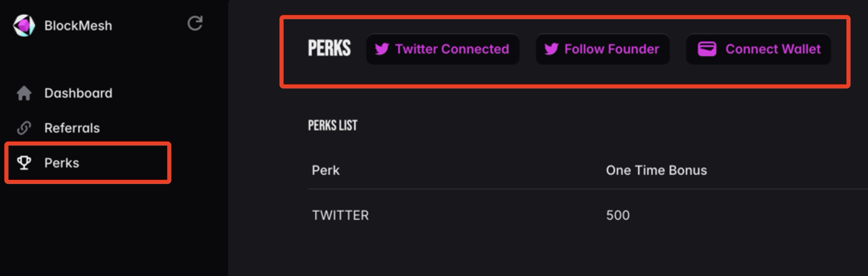Click the PERKS page heading
The width and height of the screenshot is (868, 276).
(x=329, y=48)
